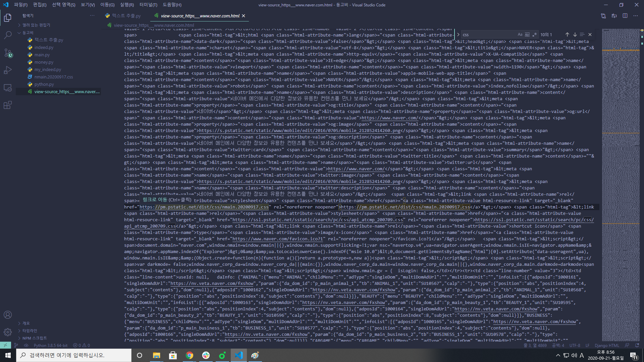The width and height of the screenshot is (644, 362).
Task: Open the 도움말(H) menu
Action: tap(172, 5)
